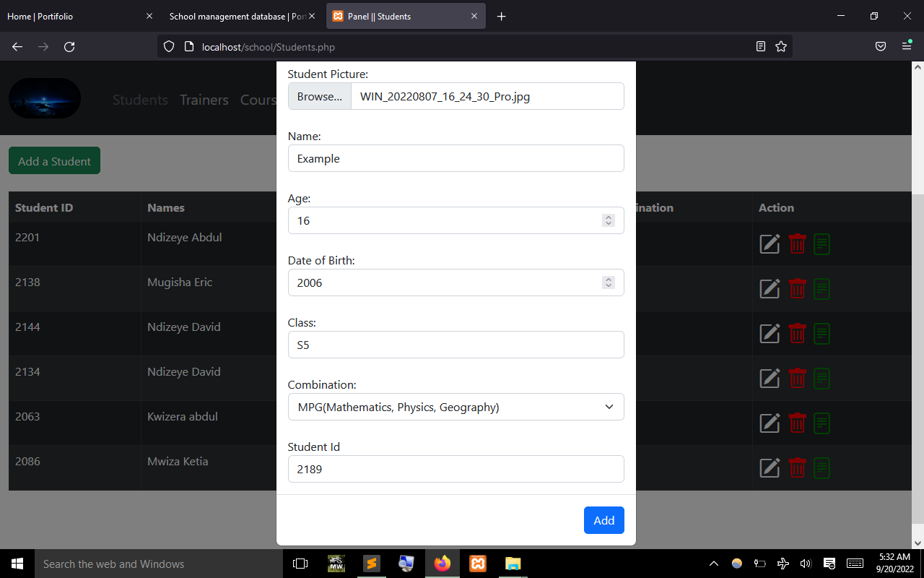This screenshot has width=924, height=578.
Task: Open XAMPP from the Windows taskbar
Action: coord(478,564)
